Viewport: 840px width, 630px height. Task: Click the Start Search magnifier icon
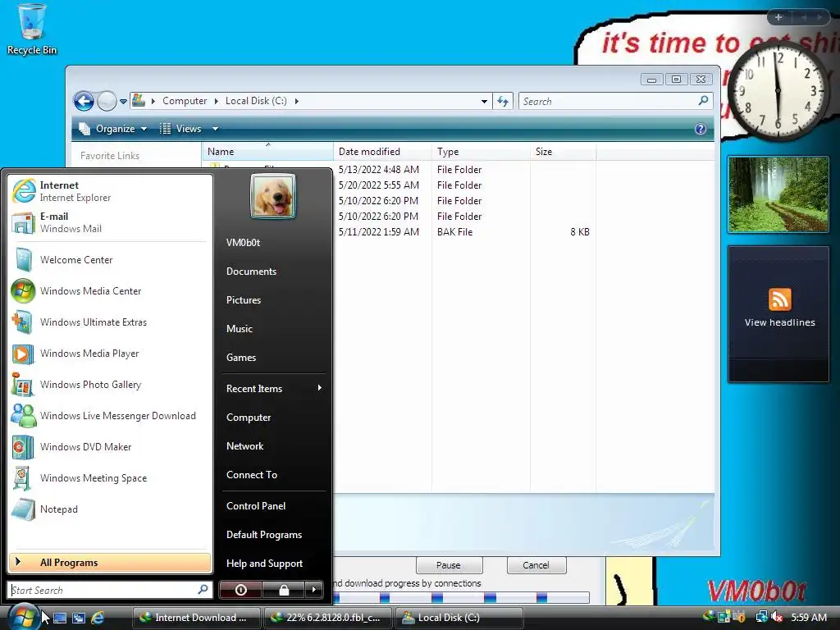203,590
